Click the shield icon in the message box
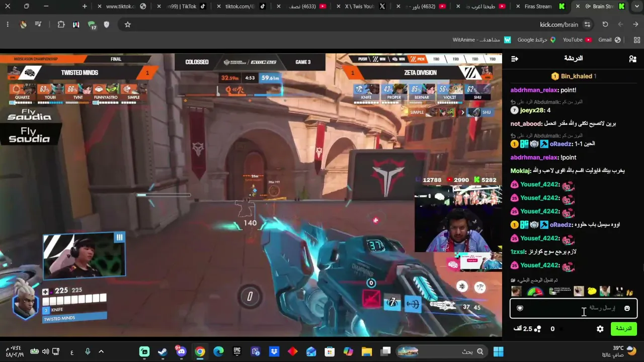The image size is (644, 362). [520, 308]
